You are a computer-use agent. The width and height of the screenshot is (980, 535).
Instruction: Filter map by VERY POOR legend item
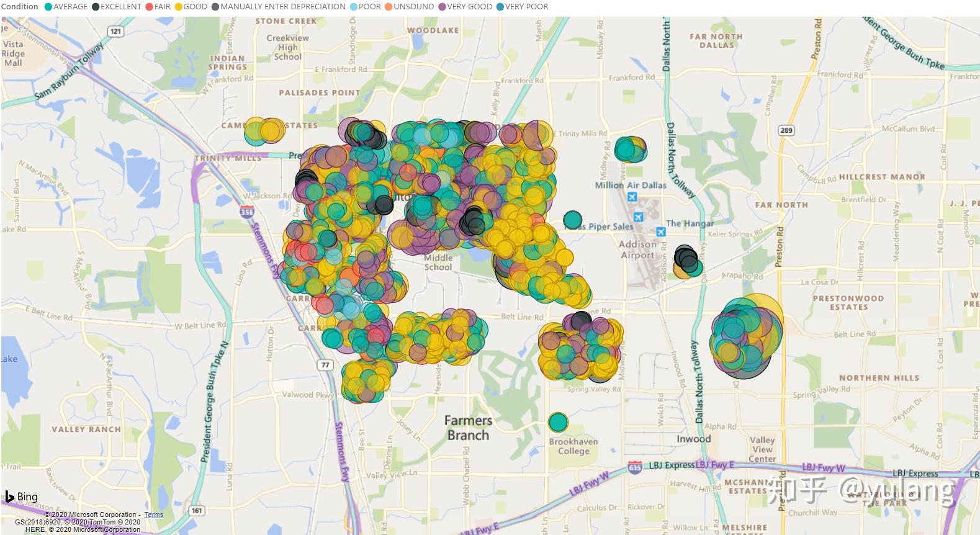tap(522, 6)
